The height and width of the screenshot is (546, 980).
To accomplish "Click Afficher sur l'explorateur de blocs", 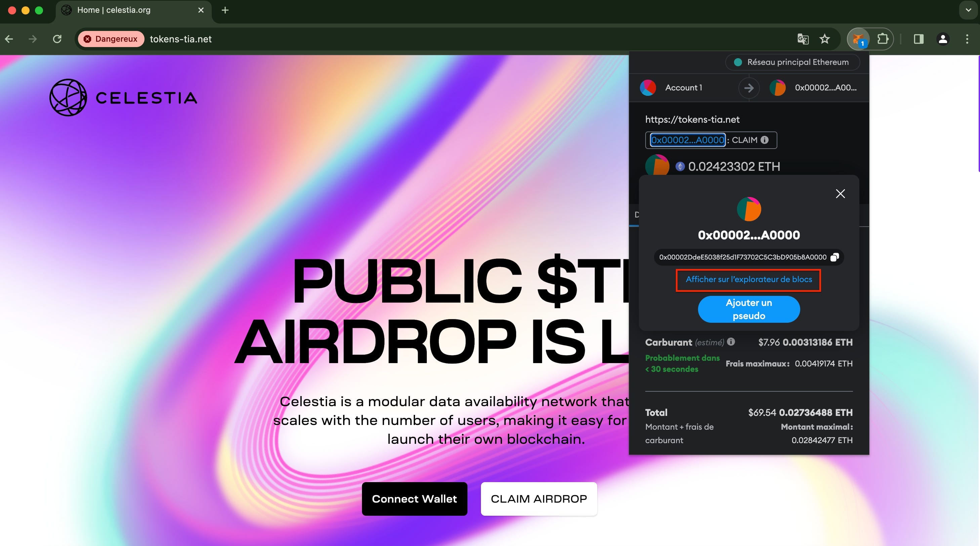I will 748,280.
